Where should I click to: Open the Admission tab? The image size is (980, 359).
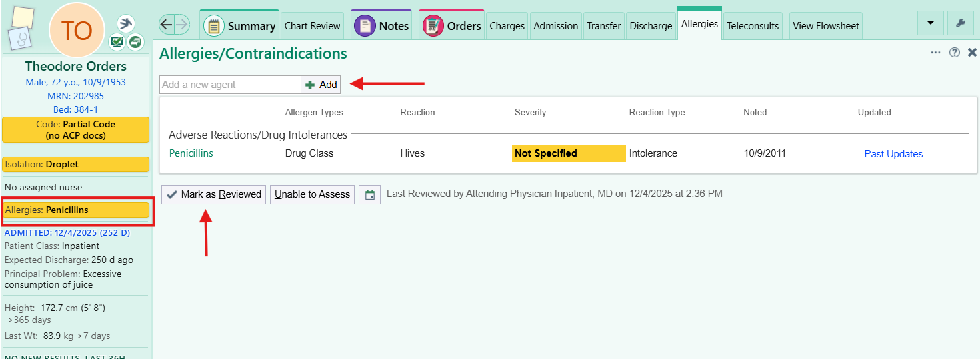(556, 26)
